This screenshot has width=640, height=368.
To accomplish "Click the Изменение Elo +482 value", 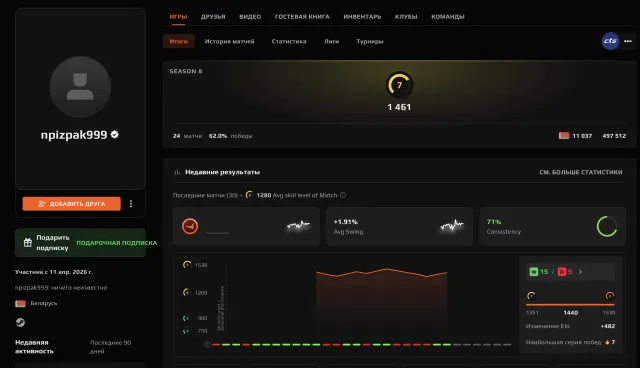I will [x=608, y=326].
